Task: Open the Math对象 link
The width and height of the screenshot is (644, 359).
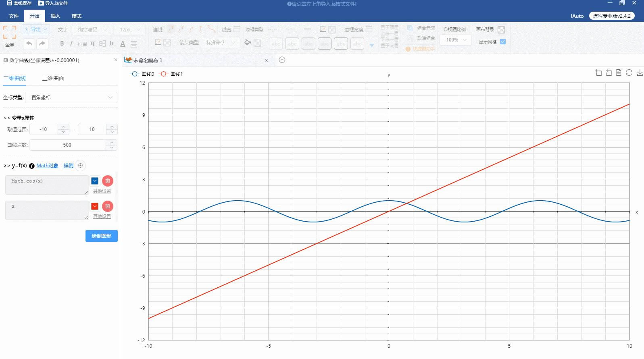Action: [x=47, y=166]
